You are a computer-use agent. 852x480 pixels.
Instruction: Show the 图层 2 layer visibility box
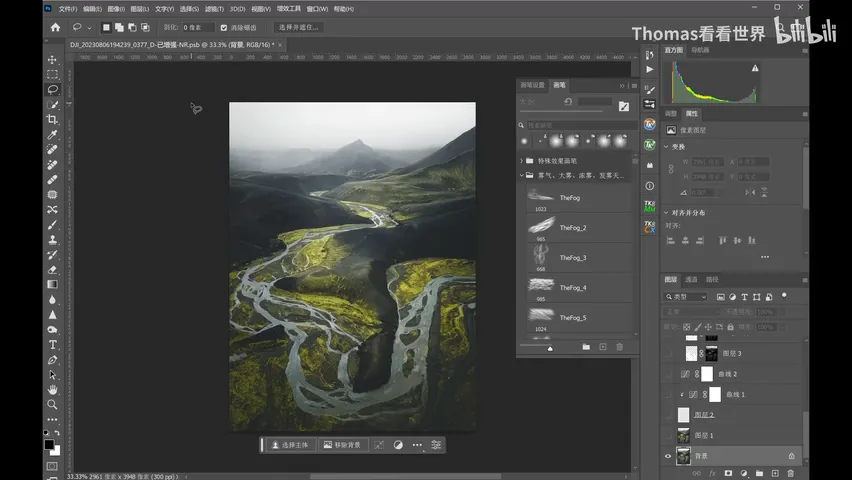click(x=668, y=415)
